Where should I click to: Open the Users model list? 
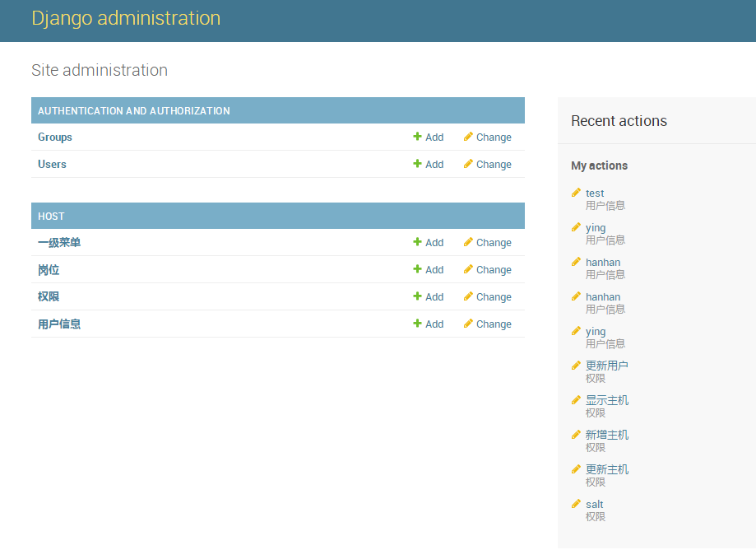point(52,165)
